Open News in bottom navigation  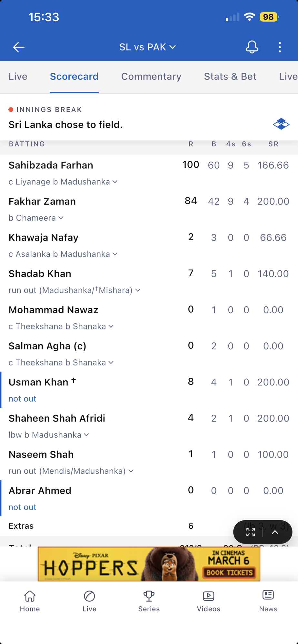point(268,601)
